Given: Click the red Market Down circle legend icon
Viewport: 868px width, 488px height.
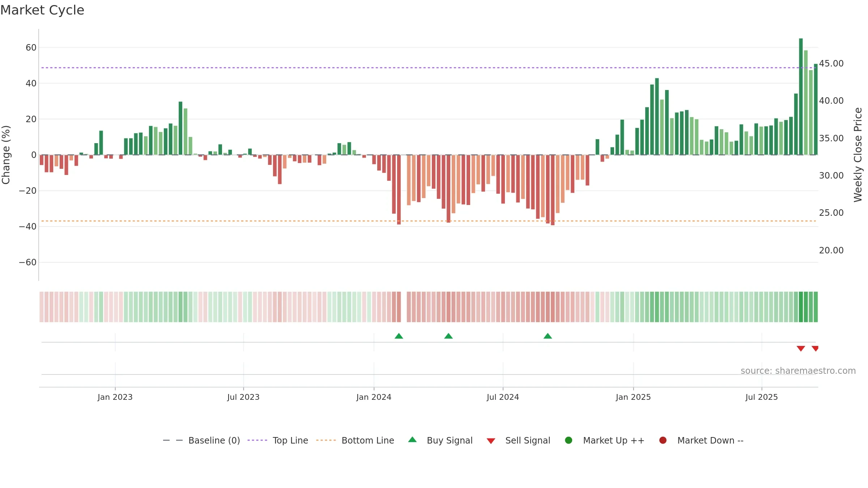Looking at the screenshot, I should coord(663,440).
